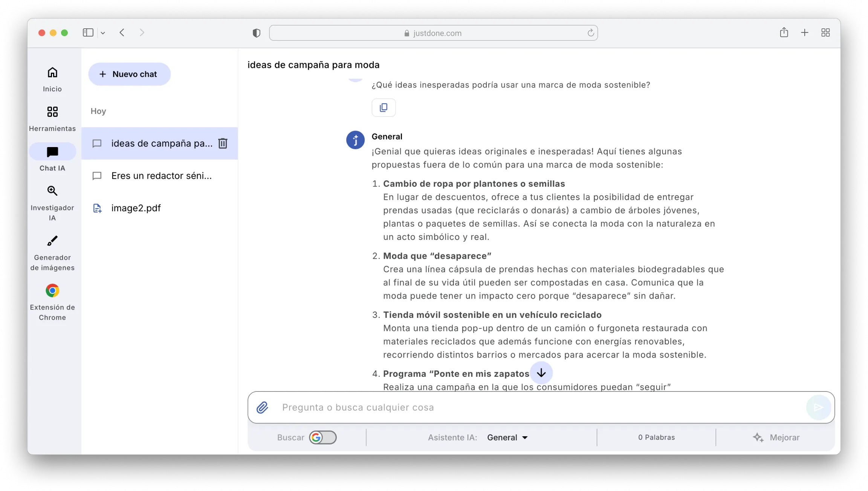Open the Inicio home icon

(x=52, y=72)
